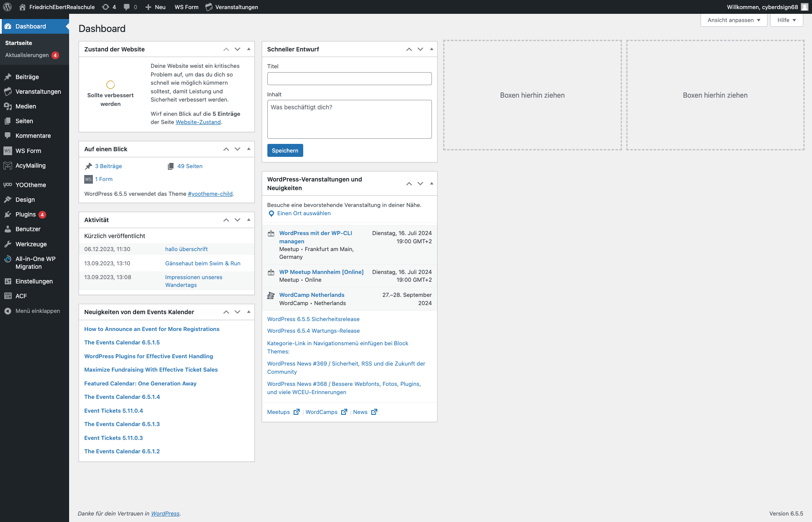812x522 pixels.
Task: Click the external link icon next to Meetups
Action: pos(296,412)
